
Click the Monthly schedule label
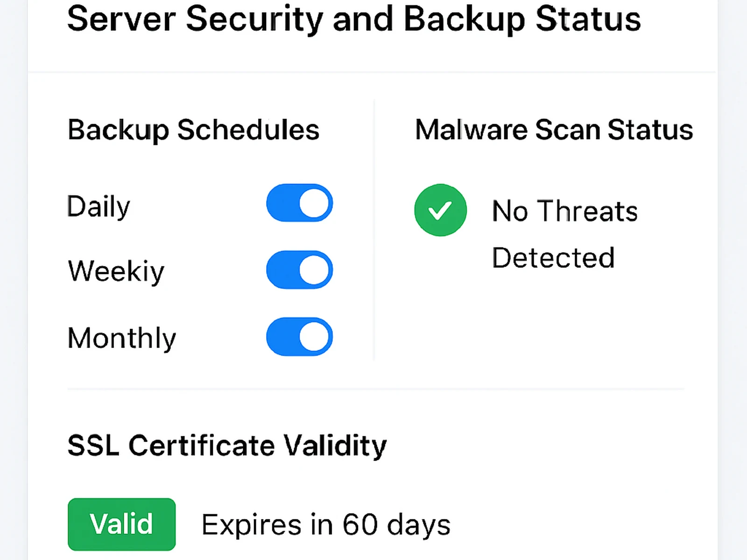(122, 338)
